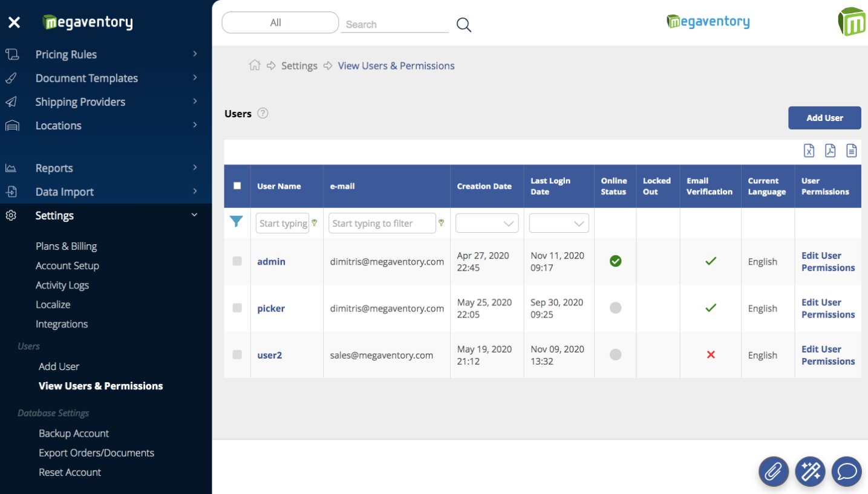
Task: Click the Users help question mark icon
Action: (x=263, y=113)
